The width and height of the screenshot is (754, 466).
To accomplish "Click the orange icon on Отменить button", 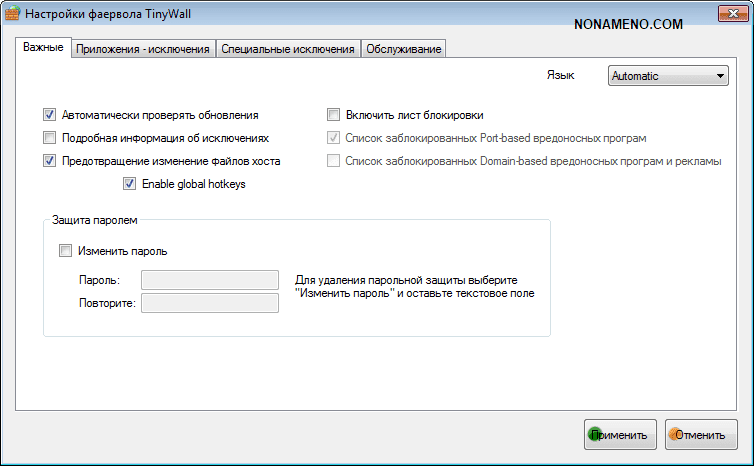I will coord(676,435).
